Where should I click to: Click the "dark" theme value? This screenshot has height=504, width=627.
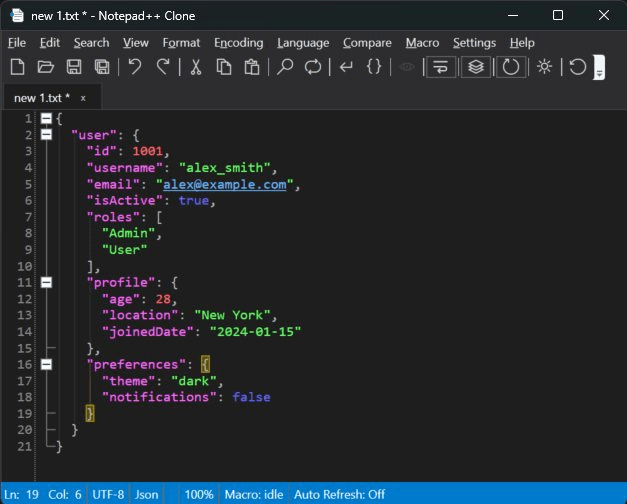pos(194,381)
